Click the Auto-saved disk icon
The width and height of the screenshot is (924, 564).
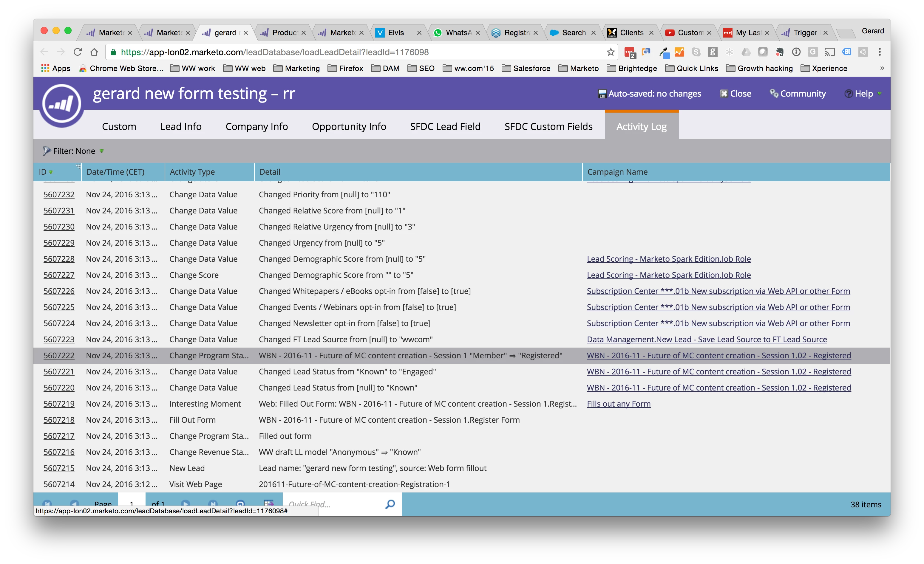[x=602, y=94]
